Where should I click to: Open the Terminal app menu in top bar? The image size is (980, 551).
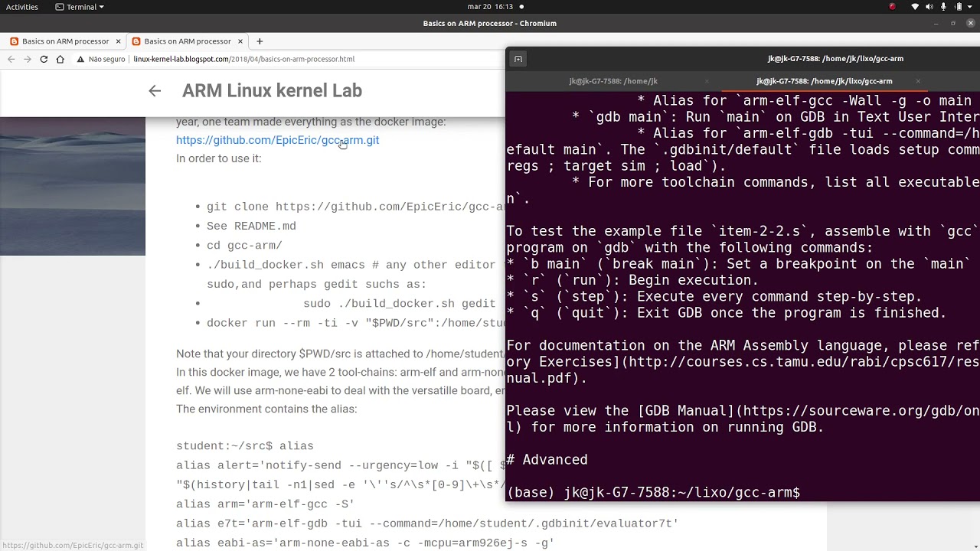tap(80, 7)
